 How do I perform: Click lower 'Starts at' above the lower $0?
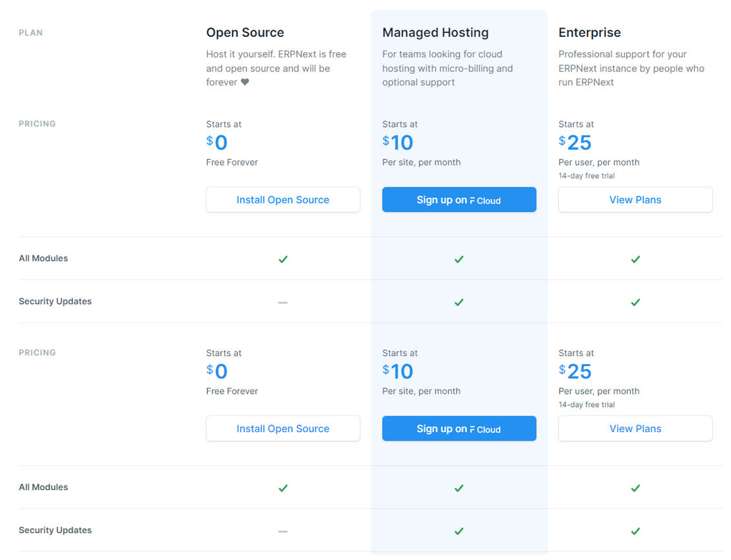tap(224, 353)
